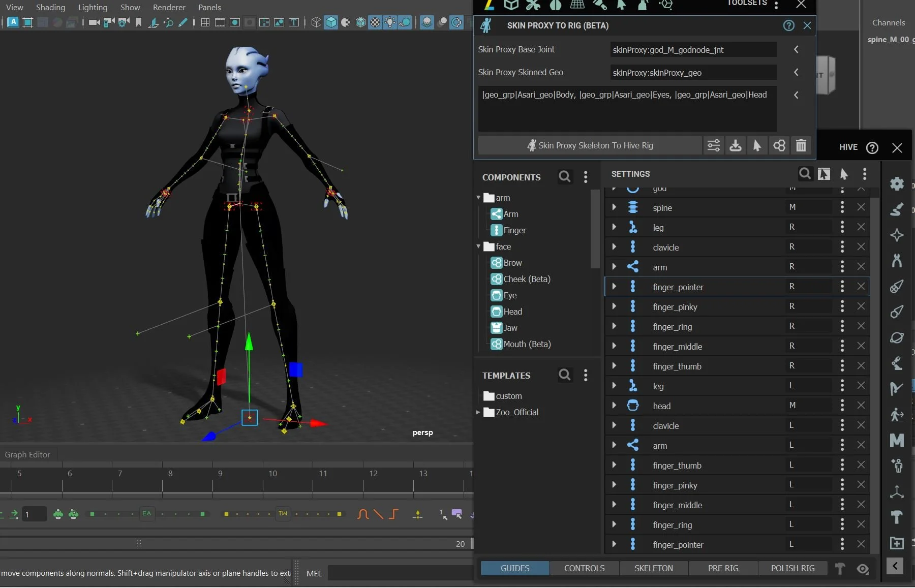This screenshot has width=915, height=588.
Task: Toggle textured display in the viewport toolbar
Action: (375, 22)
